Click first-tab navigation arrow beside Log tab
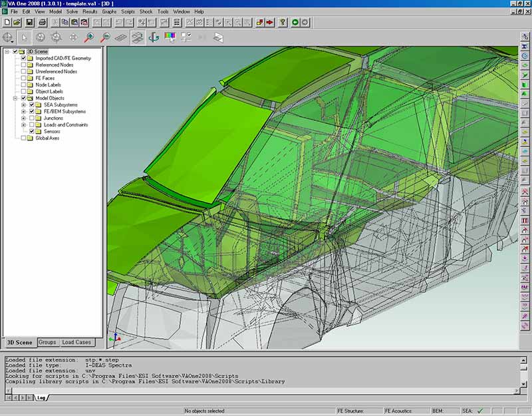This screenshot has height=416, width=532. click(9, 397)
